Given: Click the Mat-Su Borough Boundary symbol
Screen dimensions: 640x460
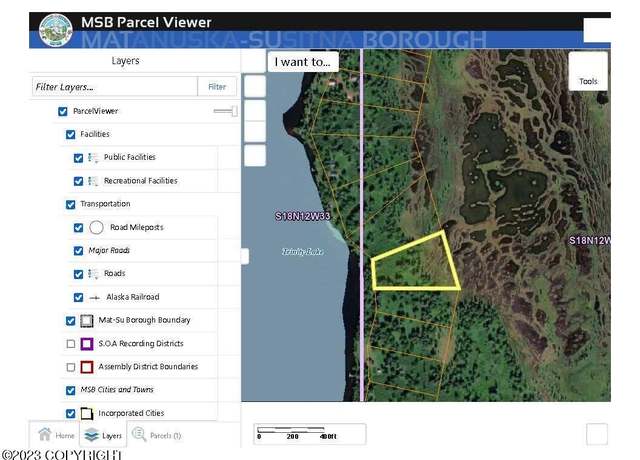Looking at the screenshot, I should (x=87, y=321).
